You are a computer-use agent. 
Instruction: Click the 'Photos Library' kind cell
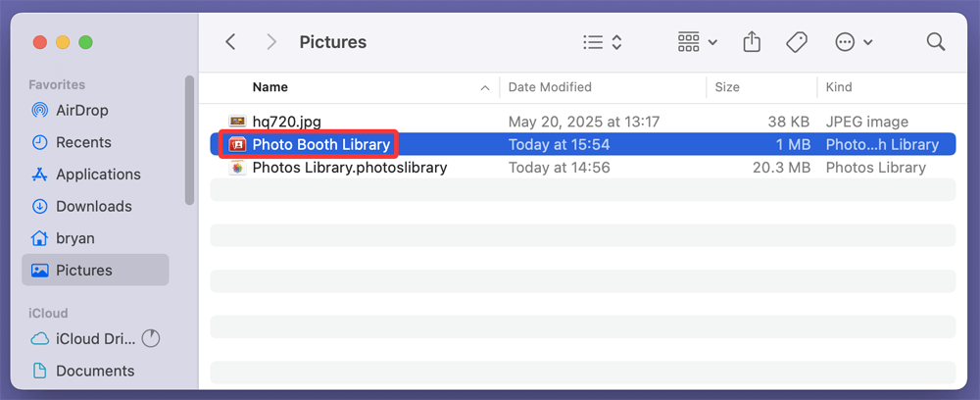pos(875,168)
